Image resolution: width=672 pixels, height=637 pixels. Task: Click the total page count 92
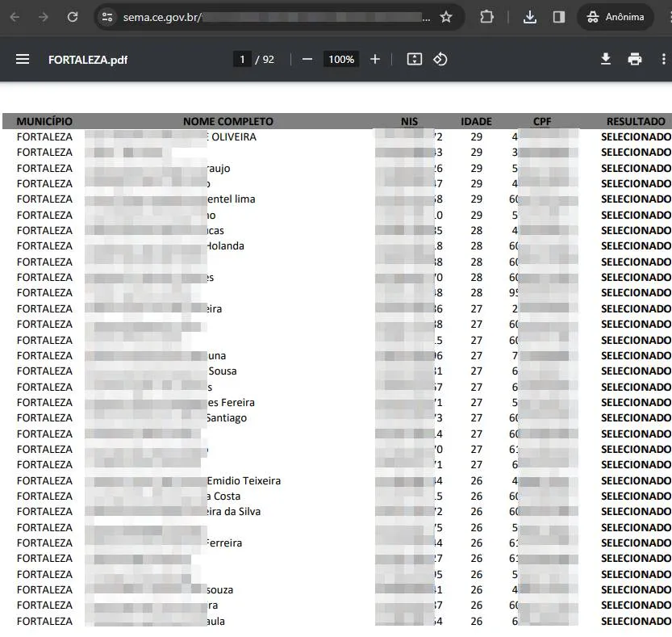pyautogui.click(x=269, y=59)
